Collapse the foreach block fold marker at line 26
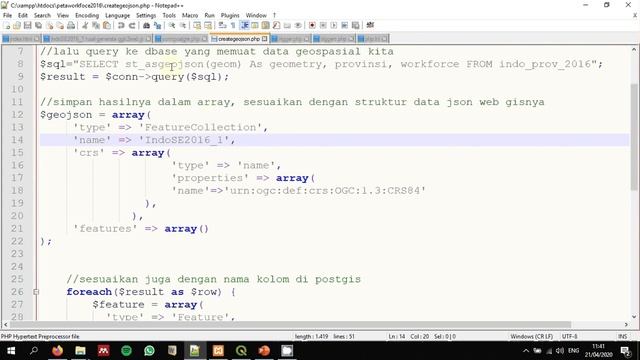Screen dimensions: 640x360 point(36,292)
